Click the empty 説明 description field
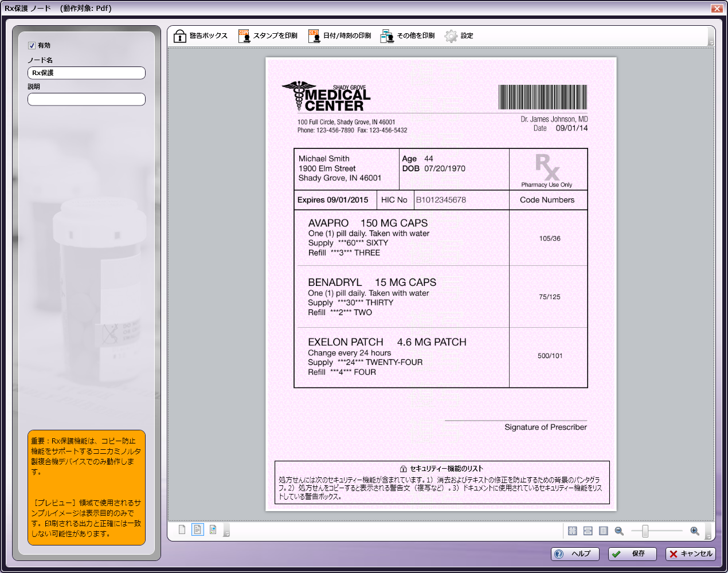Screen dimensions: 728x573 tap(87, 99)
